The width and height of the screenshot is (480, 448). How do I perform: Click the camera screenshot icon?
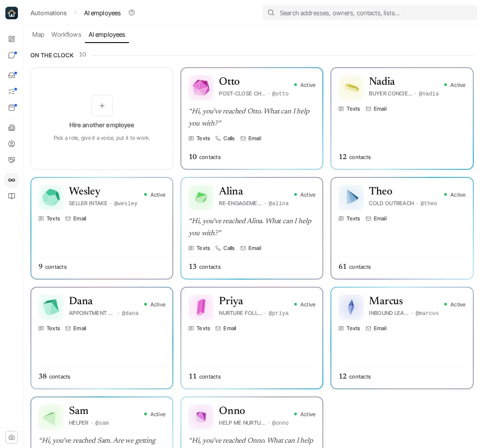click(12, 437)
